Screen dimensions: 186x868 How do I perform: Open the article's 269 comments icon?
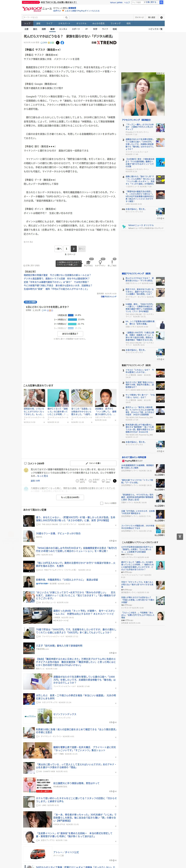pyautogui.click(x=44, y=43)
